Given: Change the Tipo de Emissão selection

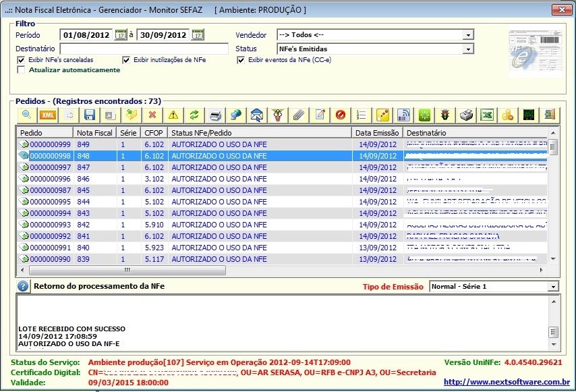Looking at the screenshot, I should tap(553, 285).
